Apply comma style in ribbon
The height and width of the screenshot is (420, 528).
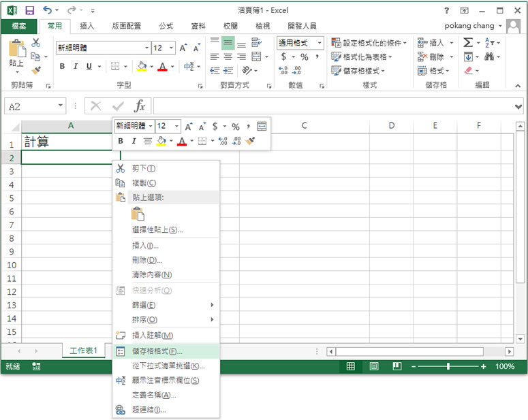pos(317,56)
